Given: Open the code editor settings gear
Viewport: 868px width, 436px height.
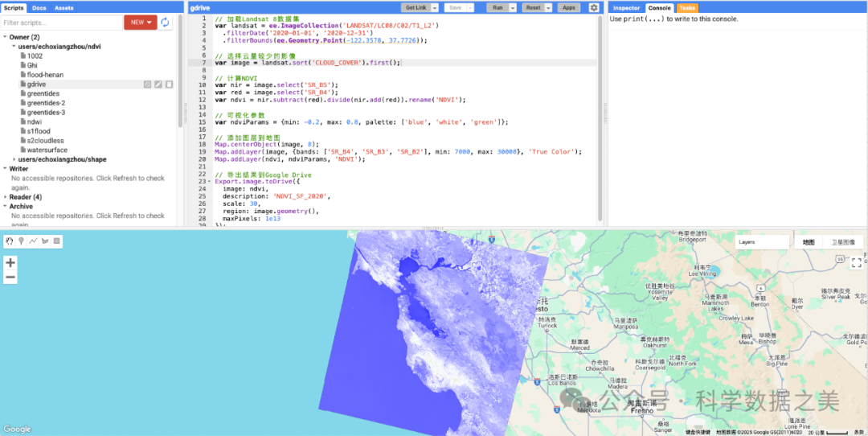Looking at the screenshot, I should [594, 7].
